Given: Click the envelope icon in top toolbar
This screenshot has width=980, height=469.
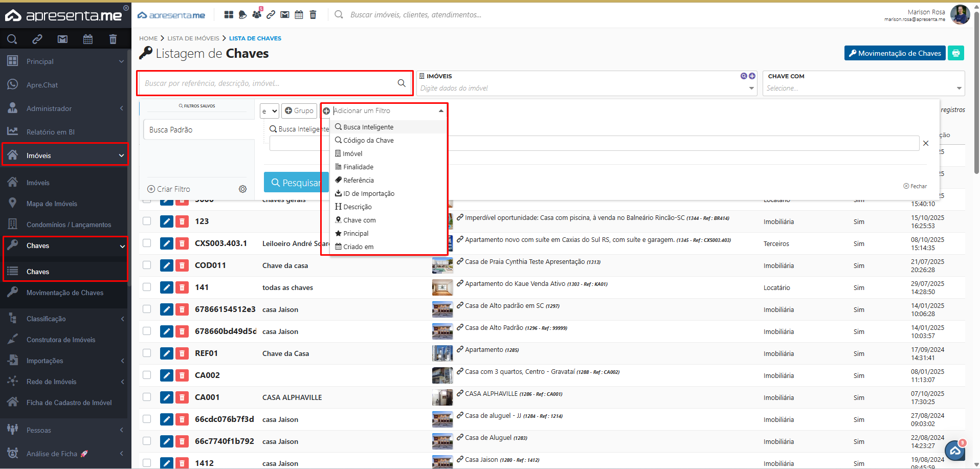Looking at the screenshot, I should pos(285,15).
